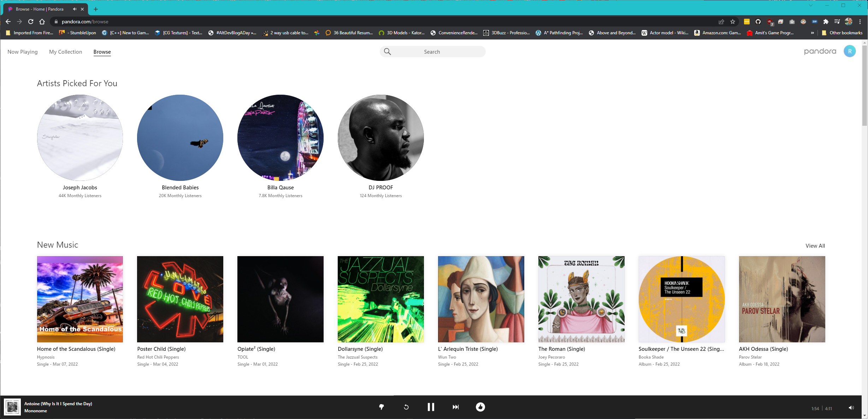Thumbs down the current song

point(381,407)
